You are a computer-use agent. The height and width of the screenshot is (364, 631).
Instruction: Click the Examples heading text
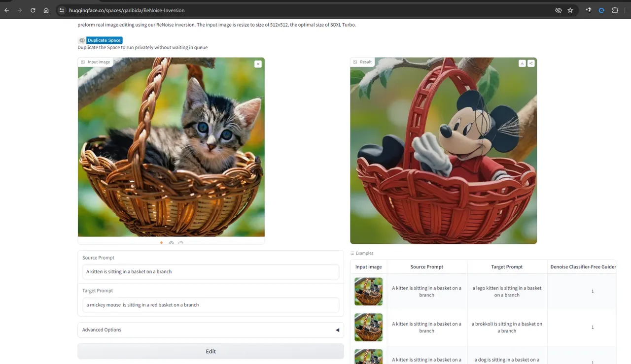364,253
